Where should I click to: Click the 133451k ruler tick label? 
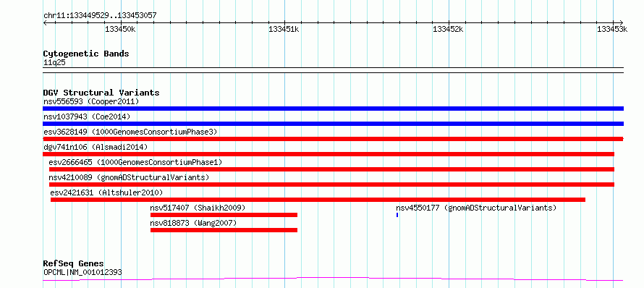[284, 29]
